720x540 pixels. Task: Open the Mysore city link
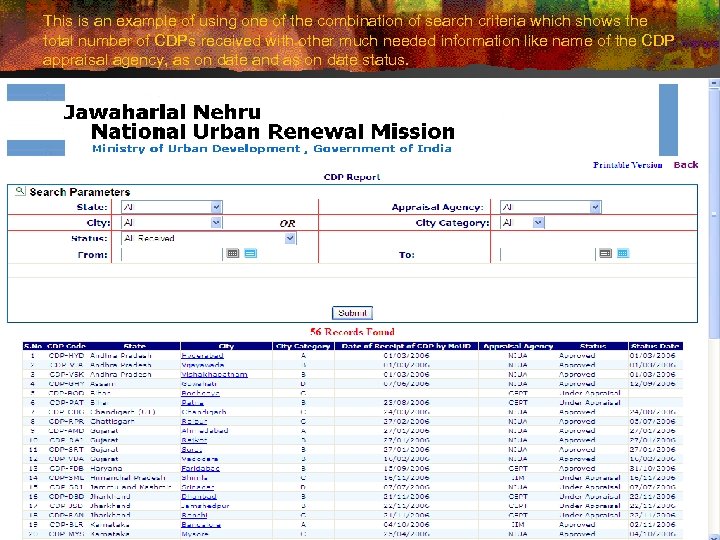[195, 534]
